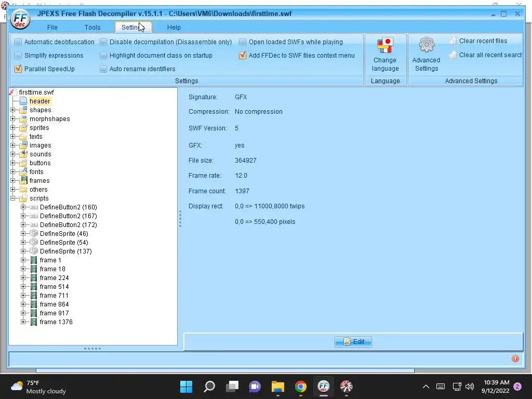Toggle Open loaded SWFs while playing

pyautogui.click(x=243, y=42)
